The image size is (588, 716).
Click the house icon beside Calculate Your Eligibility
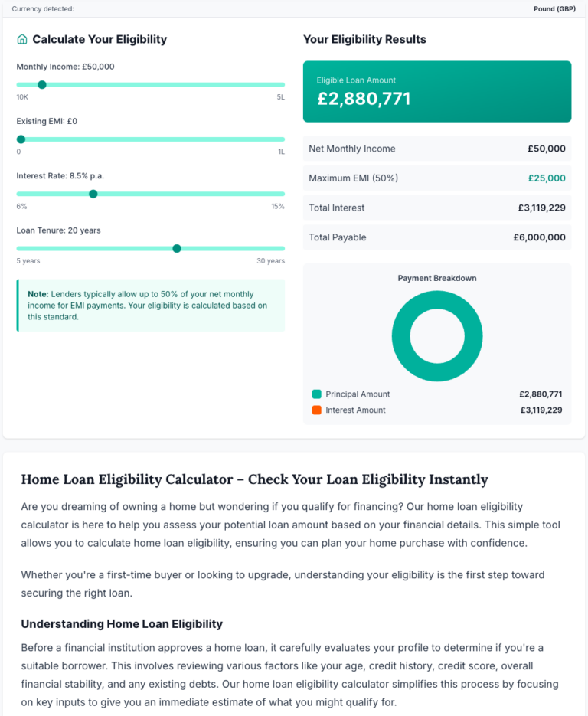22,39
